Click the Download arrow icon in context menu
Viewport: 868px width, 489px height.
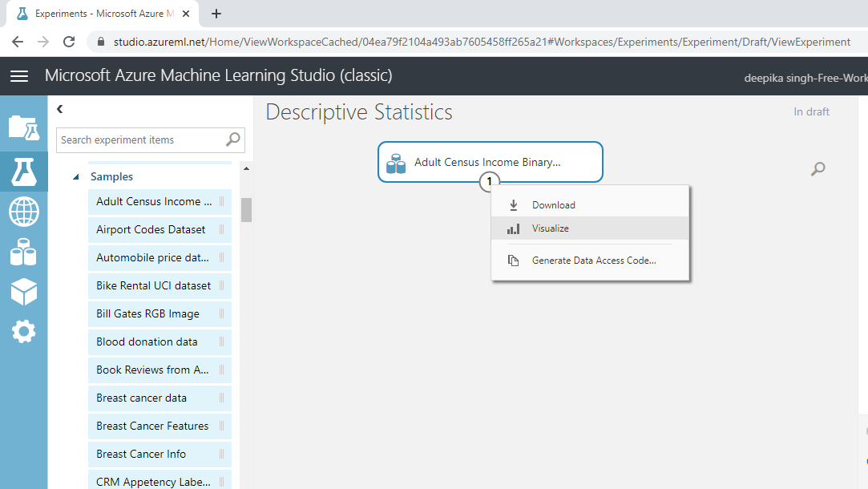514,205
